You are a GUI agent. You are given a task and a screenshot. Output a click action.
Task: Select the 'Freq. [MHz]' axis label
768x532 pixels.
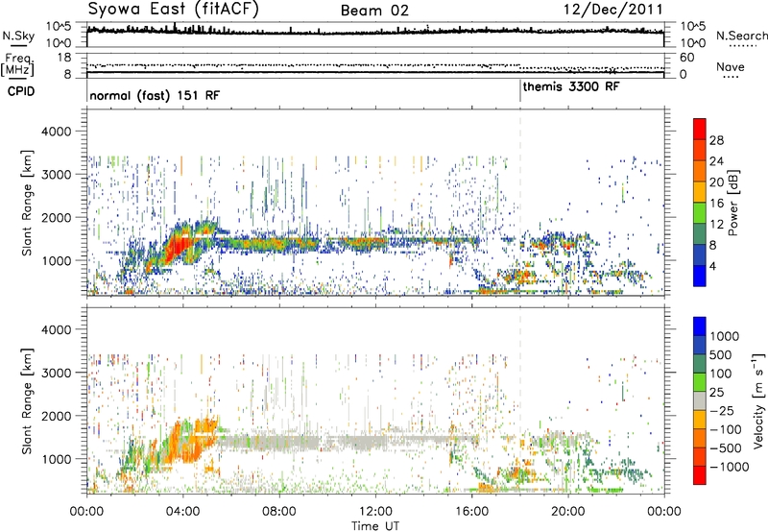(17, 64)
